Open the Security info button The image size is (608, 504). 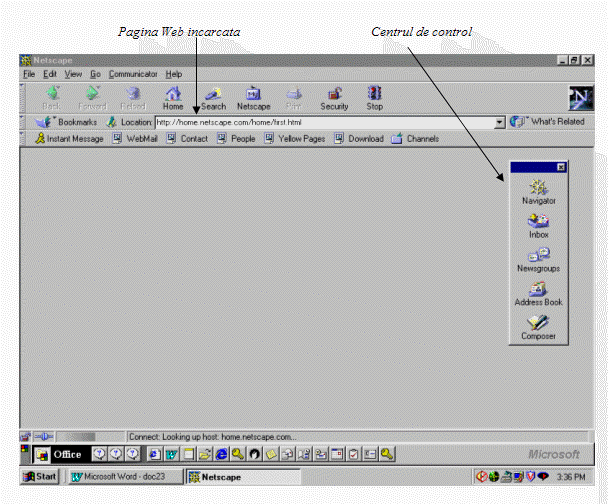pyautogui.click(x=334, y=98)
